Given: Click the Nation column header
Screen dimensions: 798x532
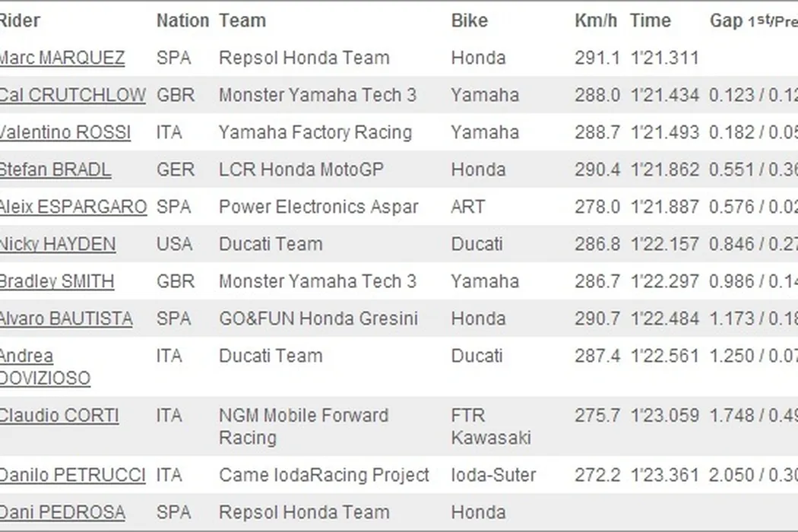Looking at the screenshot, I should click(182, 21).
